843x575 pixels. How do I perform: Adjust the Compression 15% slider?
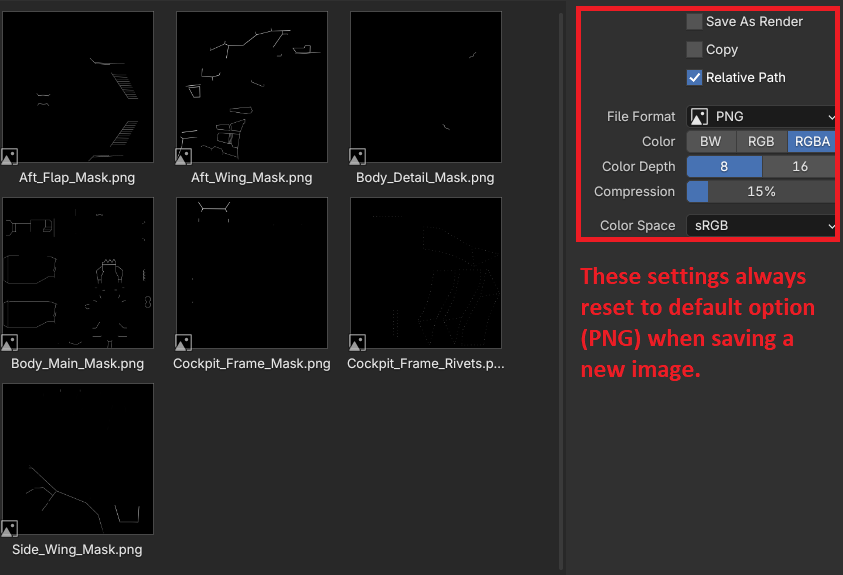click(x=761, y=192)
